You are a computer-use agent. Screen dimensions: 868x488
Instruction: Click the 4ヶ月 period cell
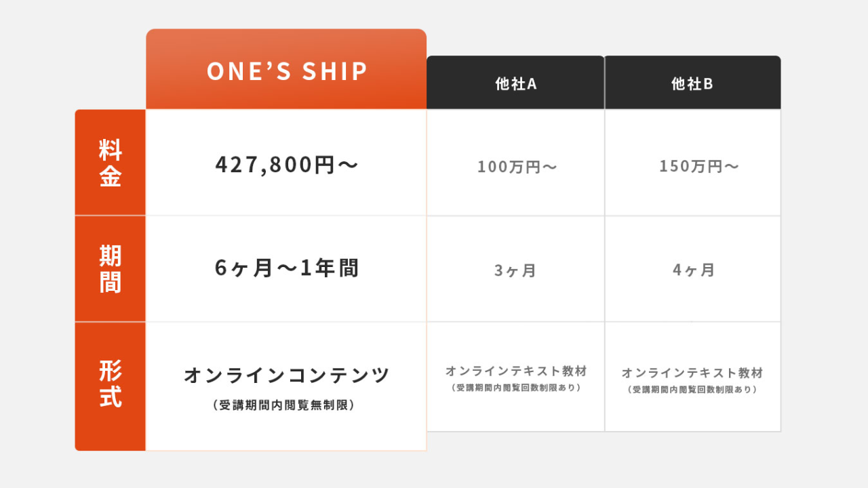click(694, 270)
